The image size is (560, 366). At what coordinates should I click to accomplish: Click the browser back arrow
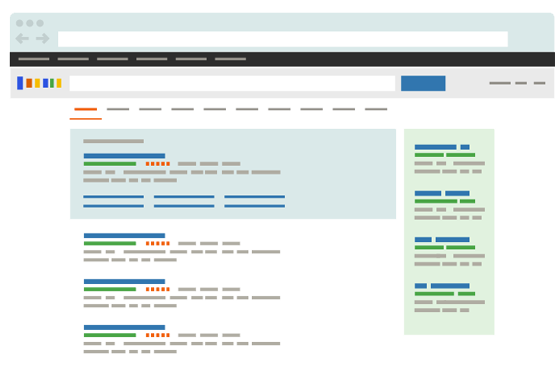(22, 39)
